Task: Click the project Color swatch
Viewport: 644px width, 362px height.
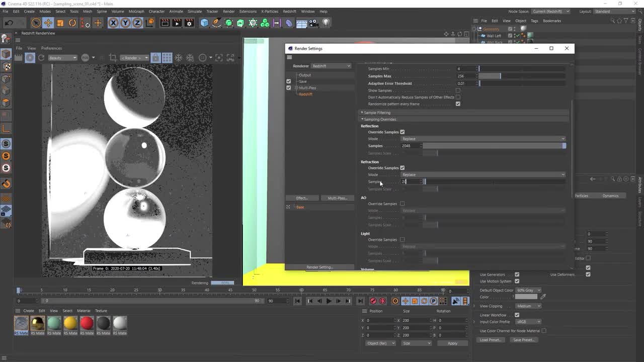Action: (526, 297)
